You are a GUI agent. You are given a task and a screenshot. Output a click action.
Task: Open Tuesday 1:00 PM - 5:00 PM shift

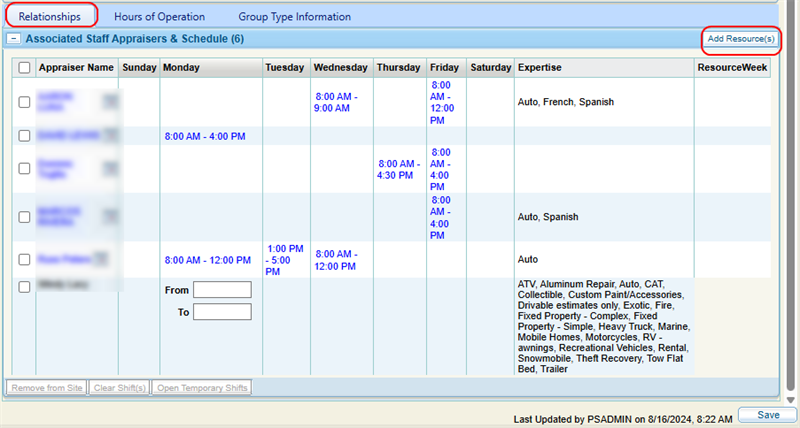point(285,260)
